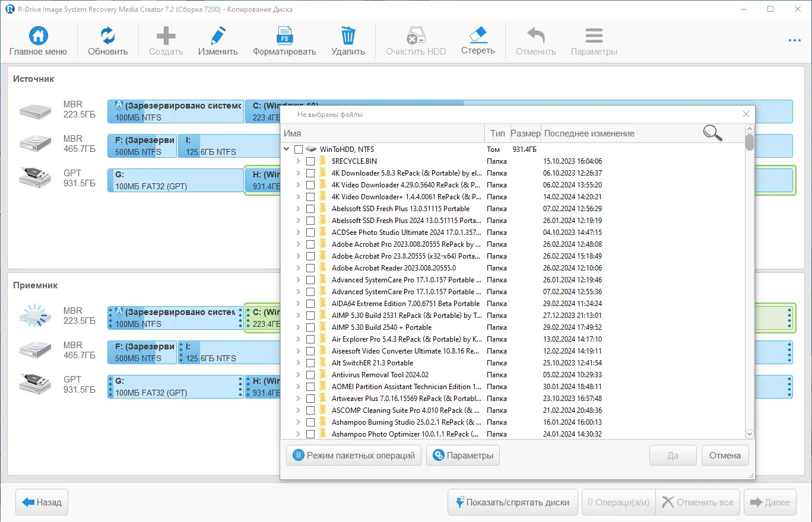Screen dimensions: 812x522
Task: Check the WinToHDD, NTFS root checkbox
Action: pyautogui.click(x=298, y=149)
